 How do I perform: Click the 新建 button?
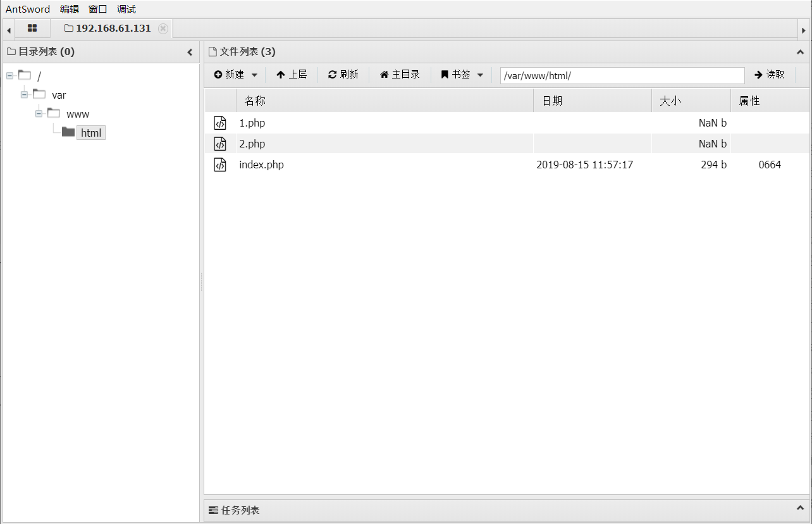point(229,75)
